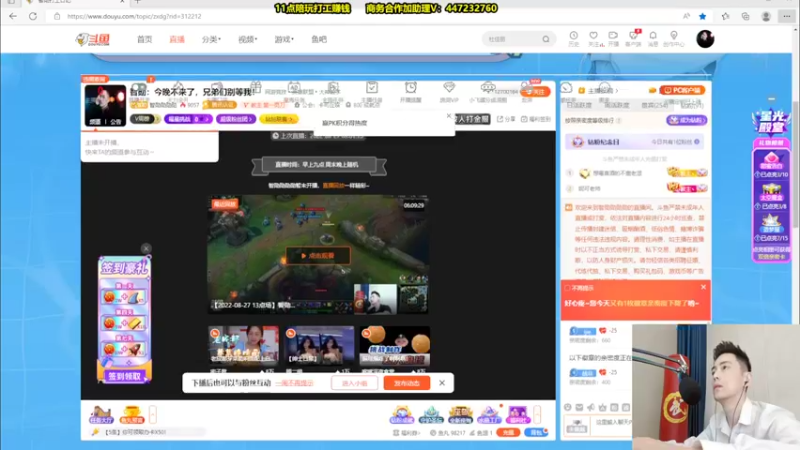800x450 pixels.
Task: Expand the 游戏 navigation dropdown
Action: point(284,39)
